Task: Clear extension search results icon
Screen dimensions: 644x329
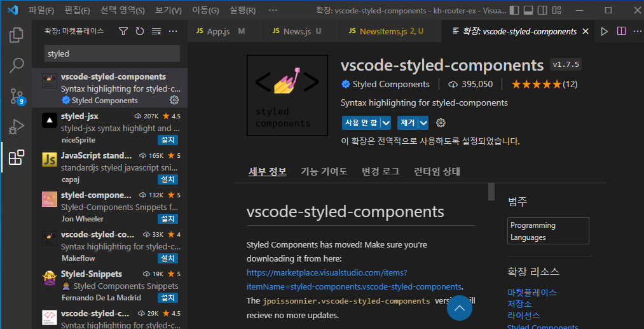Action: 156,31
